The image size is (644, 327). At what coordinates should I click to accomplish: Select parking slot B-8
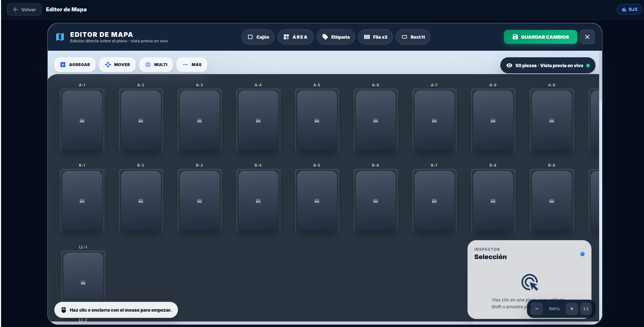493,200
